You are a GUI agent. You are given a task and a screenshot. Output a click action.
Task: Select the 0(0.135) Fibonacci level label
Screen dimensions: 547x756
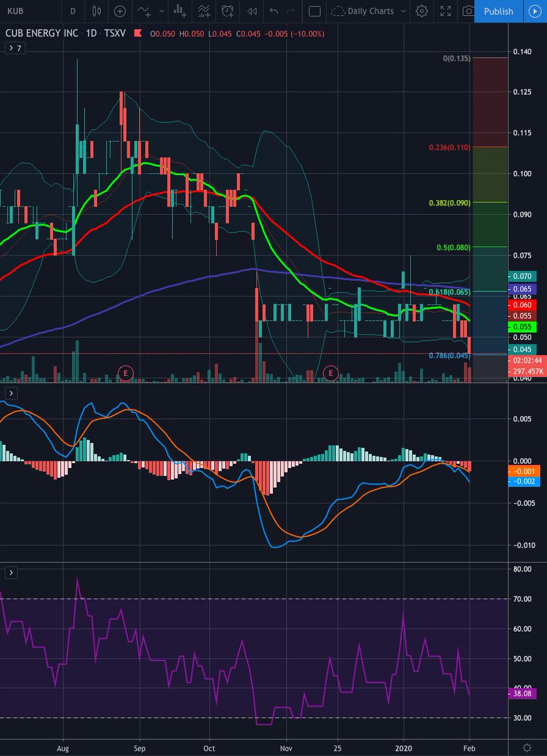tap(456, 58)
